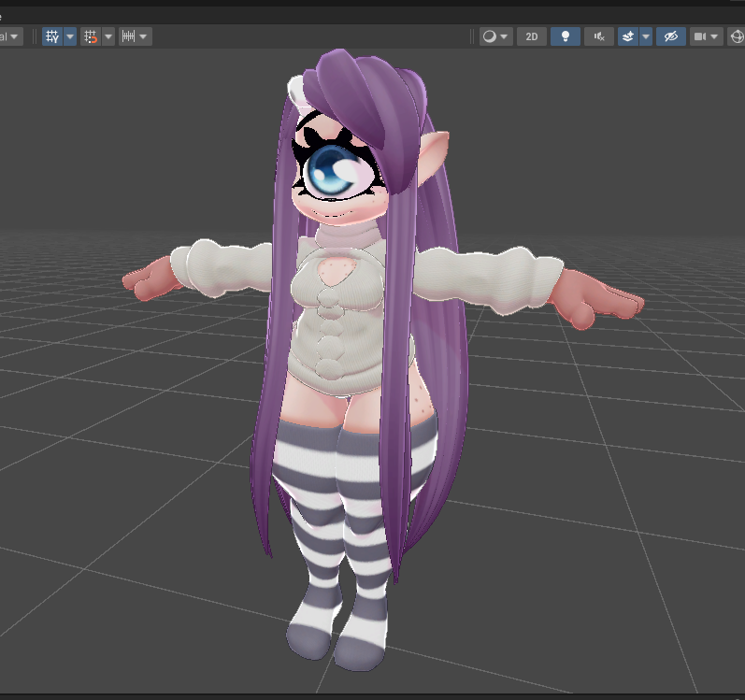Click the gizmos globe icon at toolbar edge

[737, 36]
